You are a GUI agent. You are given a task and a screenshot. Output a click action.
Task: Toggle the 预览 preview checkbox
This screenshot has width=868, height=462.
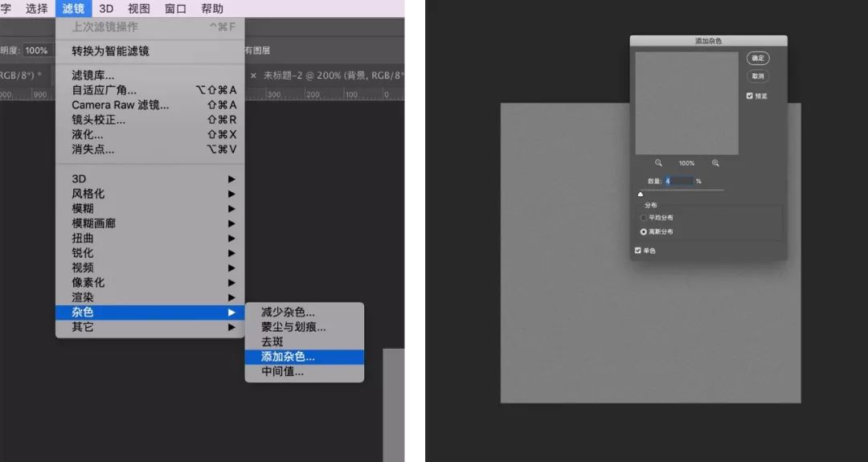[x=750, y=96]
